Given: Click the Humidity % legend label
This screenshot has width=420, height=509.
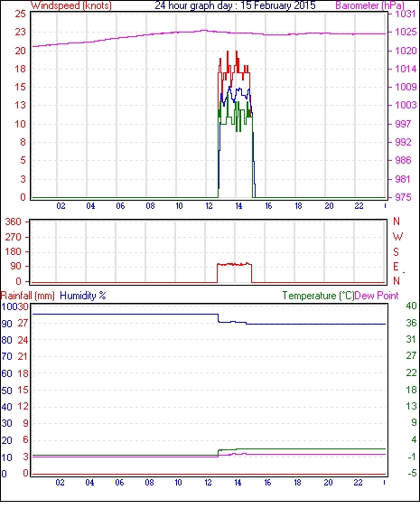Looking at the screenshot, I should tap(83, 296).
